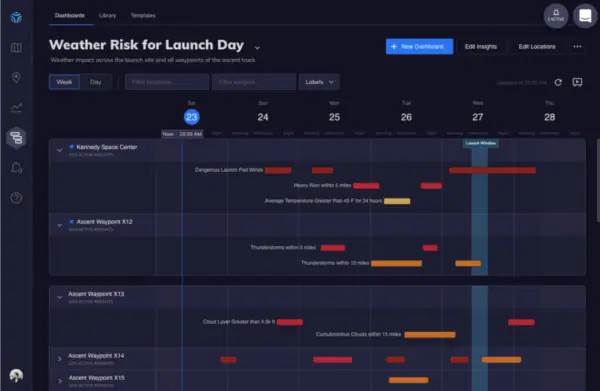Click the red Cloud Layer Greater bar
600x391 pixels.
(290, 322)
